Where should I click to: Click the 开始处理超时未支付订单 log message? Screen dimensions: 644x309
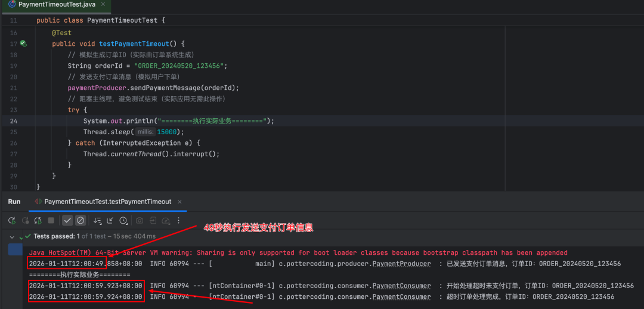pos(540,286)
